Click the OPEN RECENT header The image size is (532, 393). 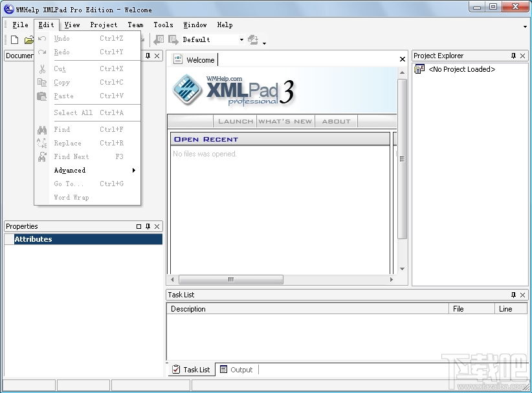pyautogui.click(x=280, y=139)
